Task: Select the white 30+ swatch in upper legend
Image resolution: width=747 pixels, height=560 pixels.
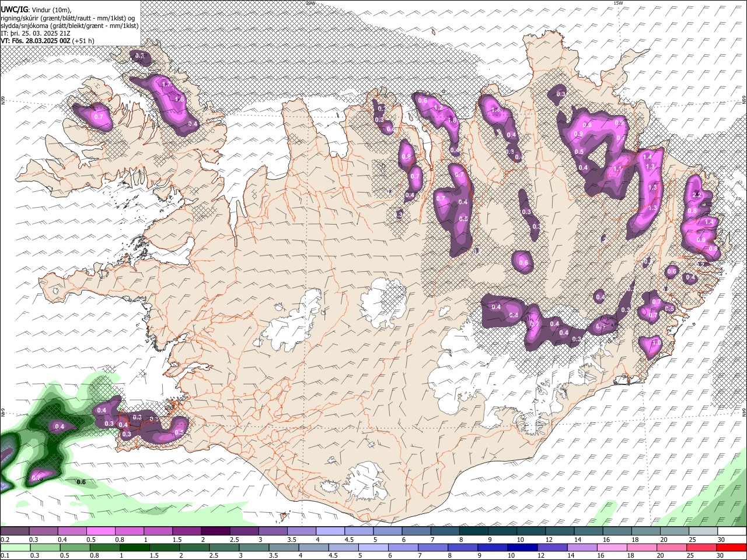Action: (732, 531)
